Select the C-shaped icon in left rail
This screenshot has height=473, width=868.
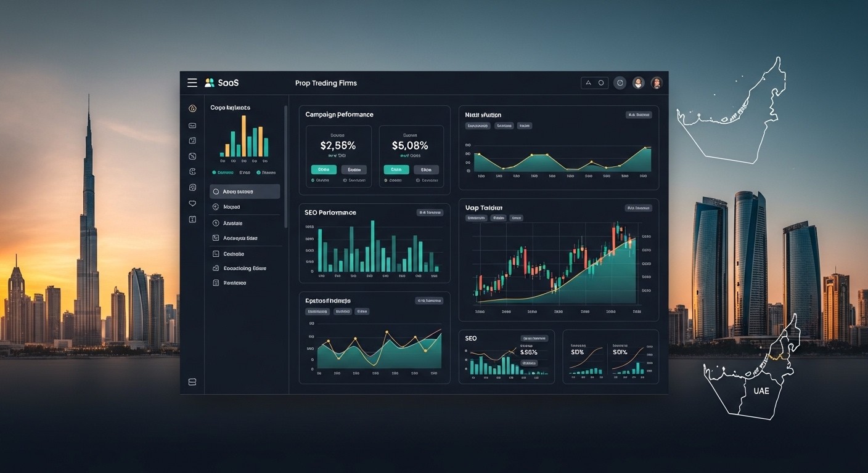coord(192,172)
